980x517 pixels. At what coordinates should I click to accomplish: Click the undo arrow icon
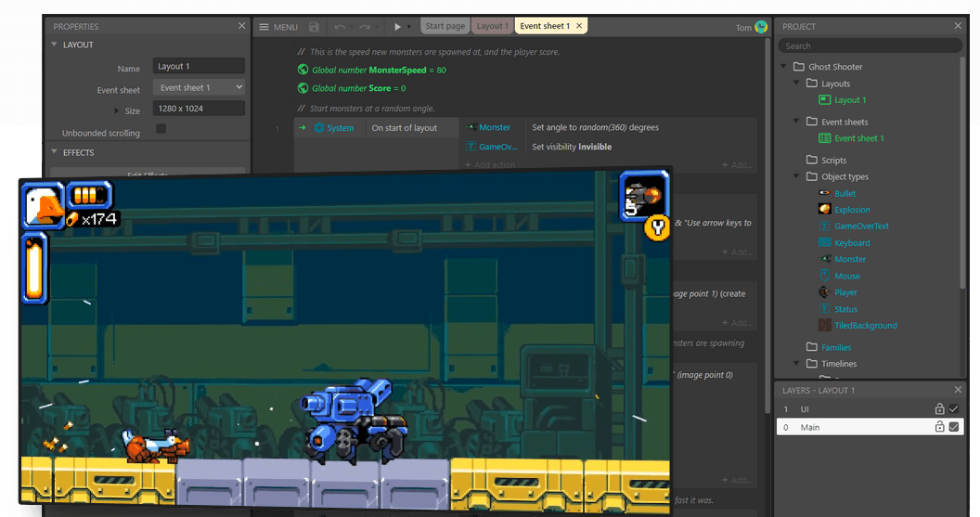(340, 27)
